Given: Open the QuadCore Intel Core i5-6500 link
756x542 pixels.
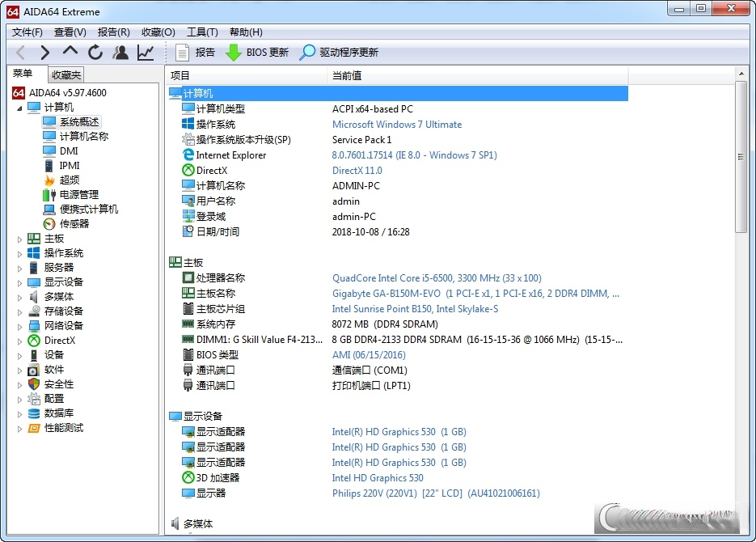Looking at the screenshot, I should [x=437, y=278].
